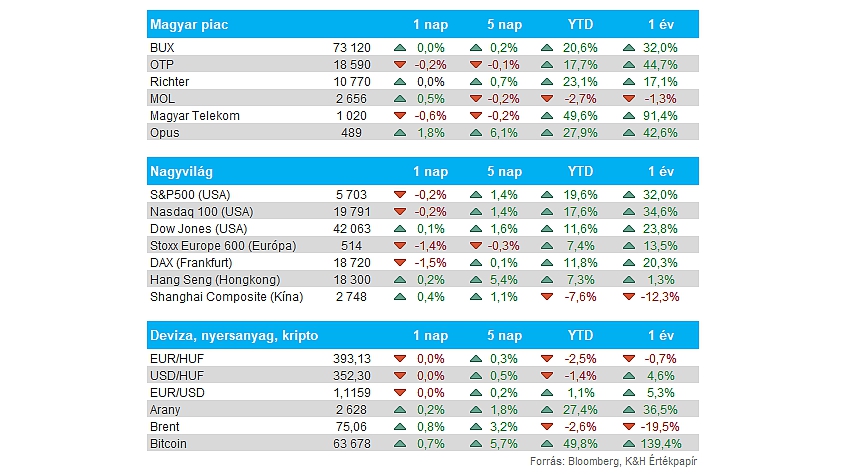Select the red down arrow in MOL YTD

pyautogui.click(x=547, y=98)
